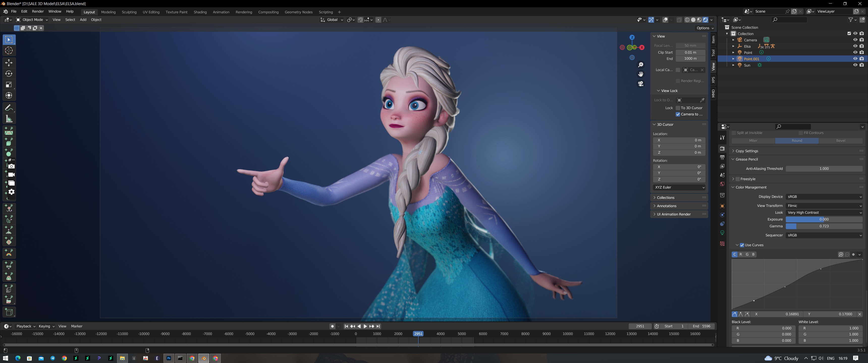This screenshot has width=868, height=363.
Task: Open the View Transform Filmic dropdown
Action: tap(824, 206)
